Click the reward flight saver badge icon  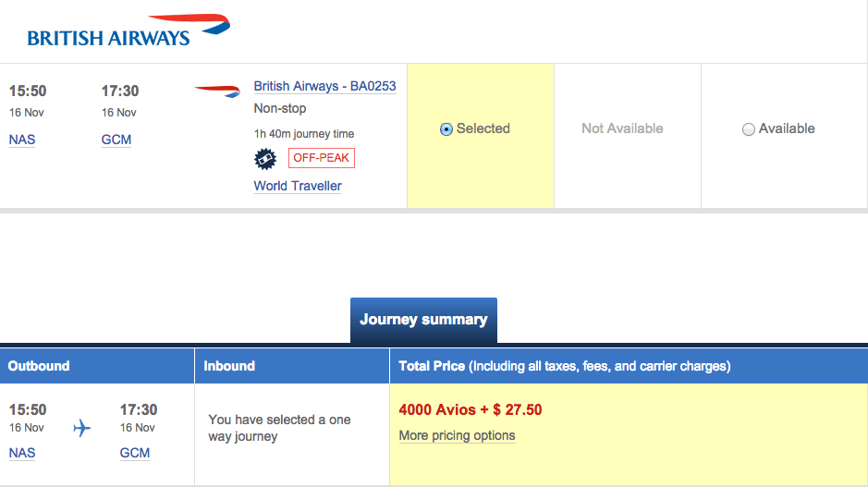tap(265, 159)
